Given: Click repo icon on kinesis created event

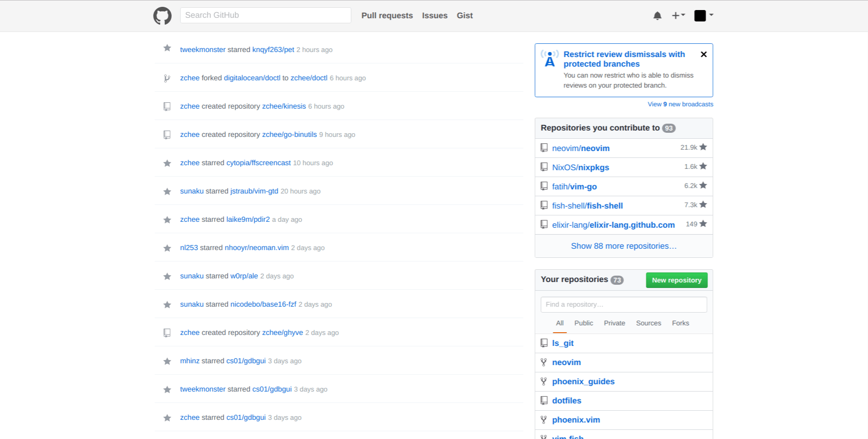Looking at the screenshot, I should pyautogui.click(x=167, y=106).
